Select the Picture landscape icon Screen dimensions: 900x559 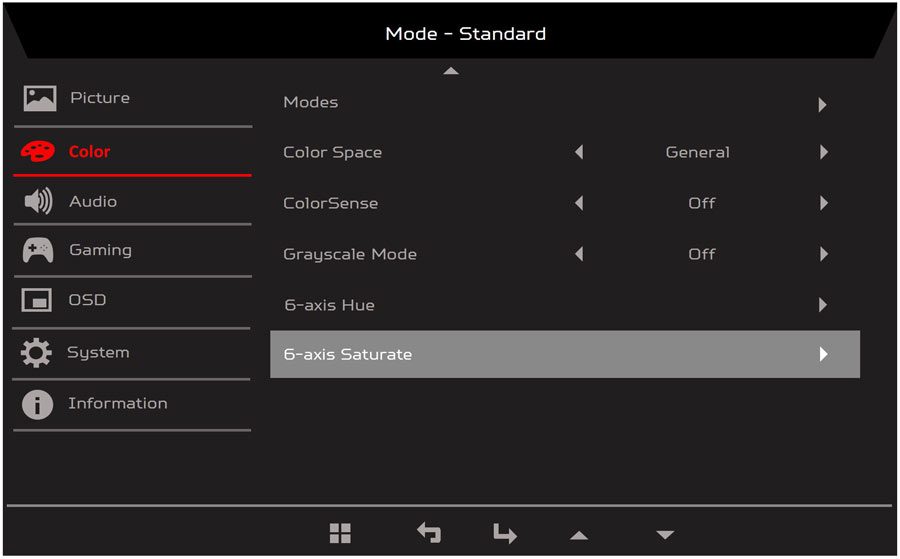40,98
